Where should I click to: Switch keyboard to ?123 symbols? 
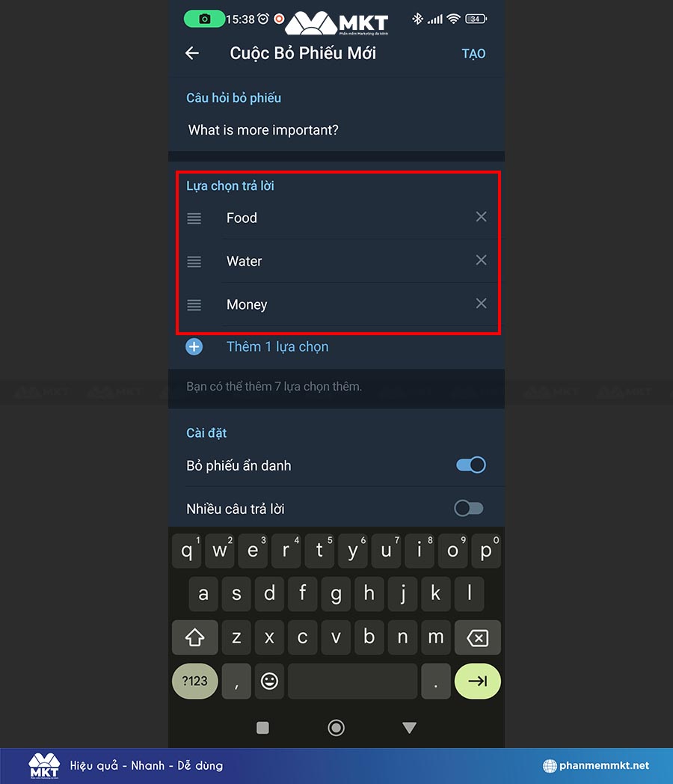(x=195, y=681)
